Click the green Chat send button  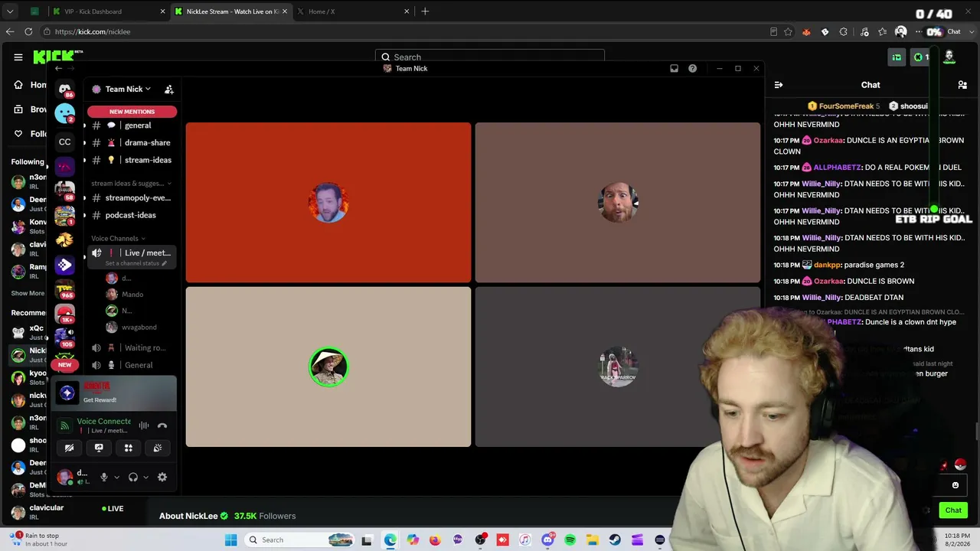point(953,510)
